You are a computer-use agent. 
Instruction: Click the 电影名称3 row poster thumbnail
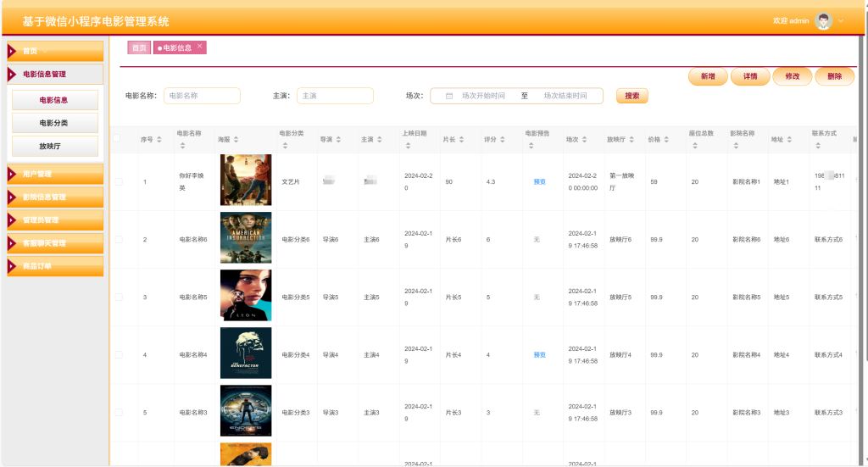pyautogui.click(x=246, y=410)
